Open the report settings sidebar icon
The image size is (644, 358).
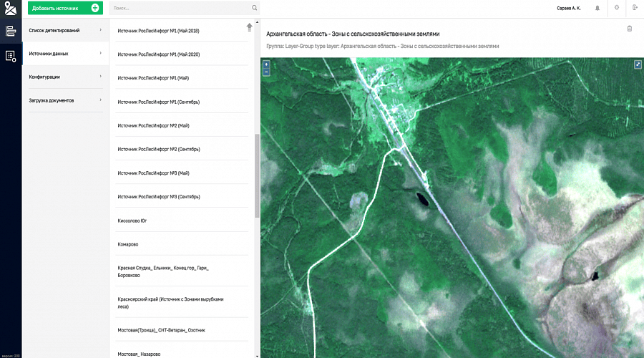[x=10, y=56]
